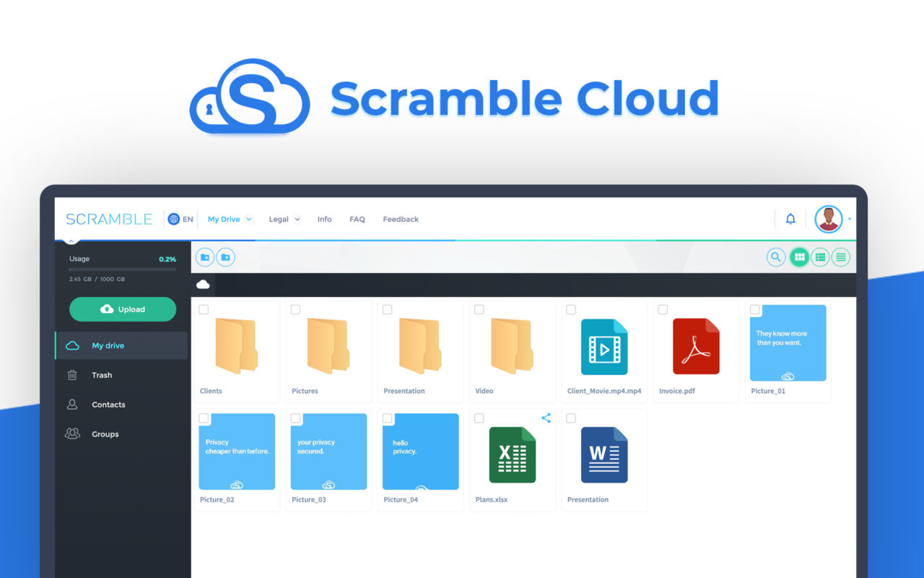Click the Groups people icon in sidebar

pyautogui.click(x=72, y=434)
